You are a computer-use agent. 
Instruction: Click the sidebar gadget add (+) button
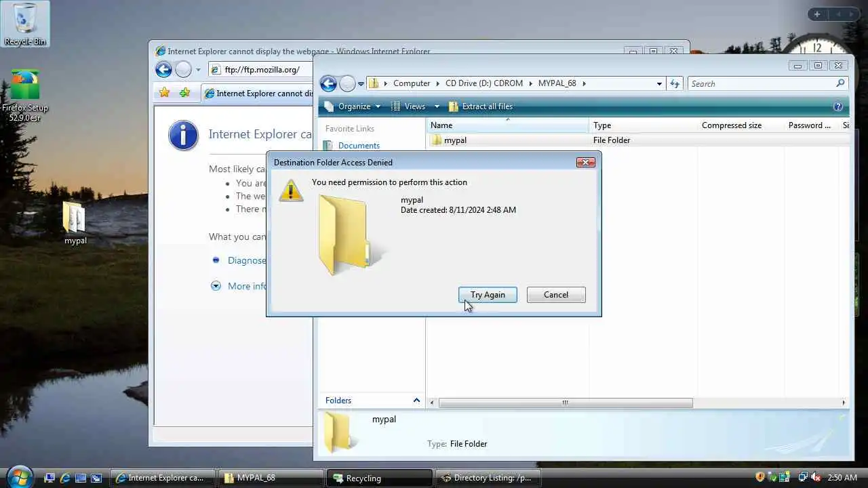coord(817,14)
